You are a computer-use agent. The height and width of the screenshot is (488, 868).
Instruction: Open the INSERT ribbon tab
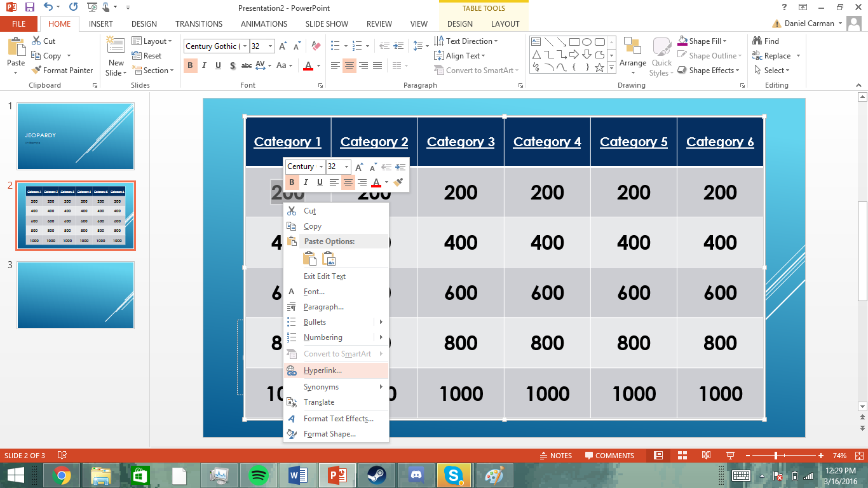click(101, 24)
